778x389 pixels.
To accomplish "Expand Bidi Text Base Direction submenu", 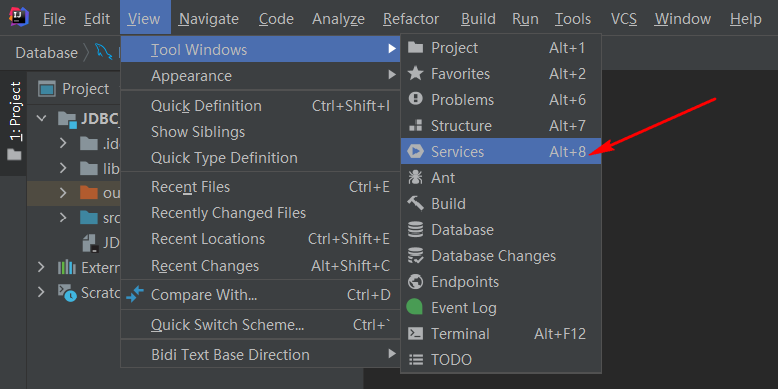I will click(x=260, y=355).
